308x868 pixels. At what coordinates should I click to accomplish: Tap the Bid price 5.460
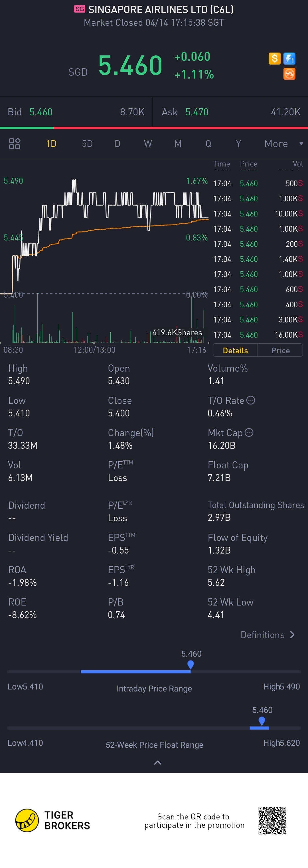click(x=41, y=112)
